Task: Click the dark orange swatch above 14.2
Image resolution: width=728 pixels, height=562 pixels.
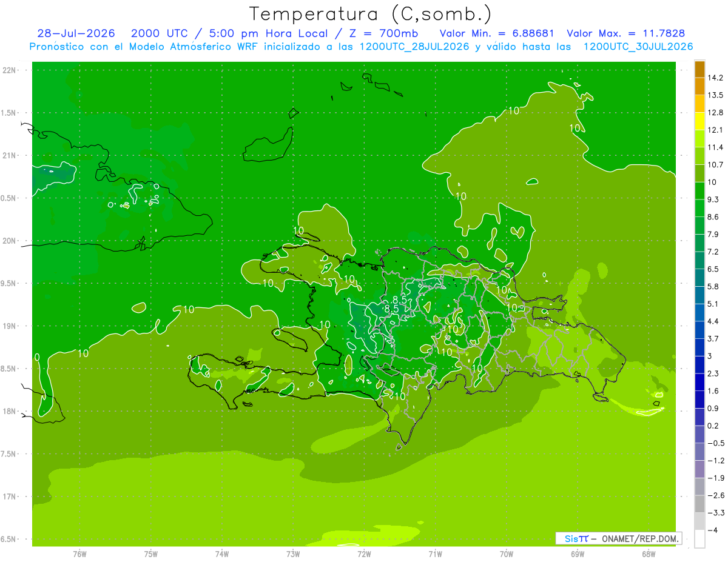Action: 700,69
